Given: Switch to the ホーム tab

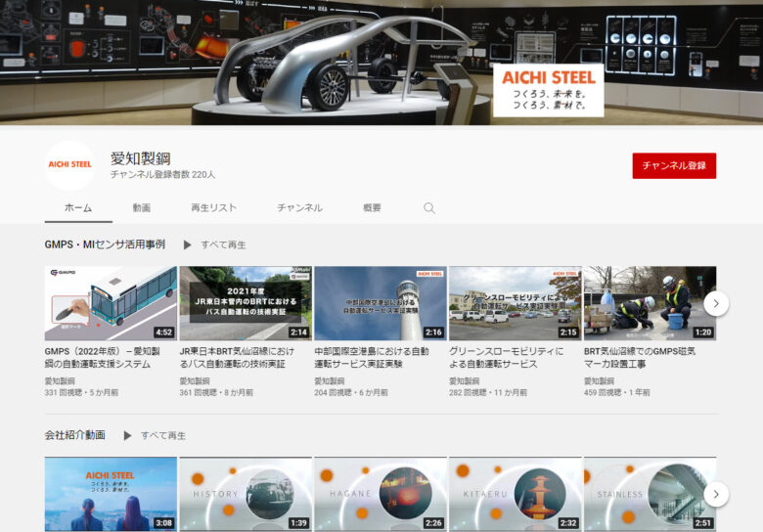Looking at the screenshot, I should (x=78, y=208).
